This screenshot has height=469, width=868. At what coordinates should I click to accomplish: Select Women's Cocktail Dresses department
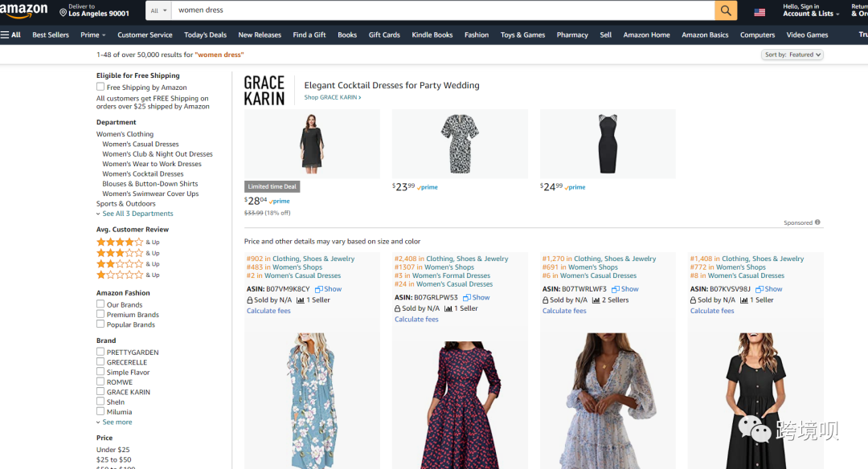click(143, 173)
